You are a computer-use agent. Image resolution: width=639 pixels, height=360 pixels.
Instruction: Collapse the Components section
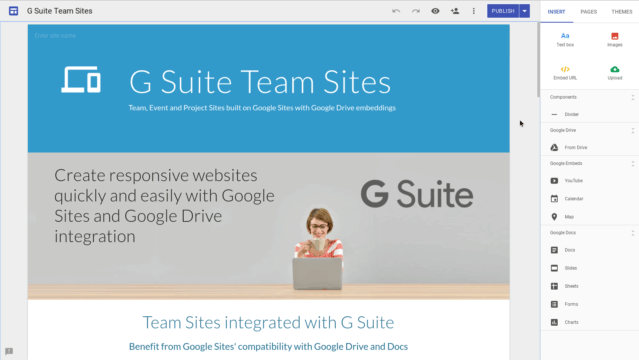[632, 97]
